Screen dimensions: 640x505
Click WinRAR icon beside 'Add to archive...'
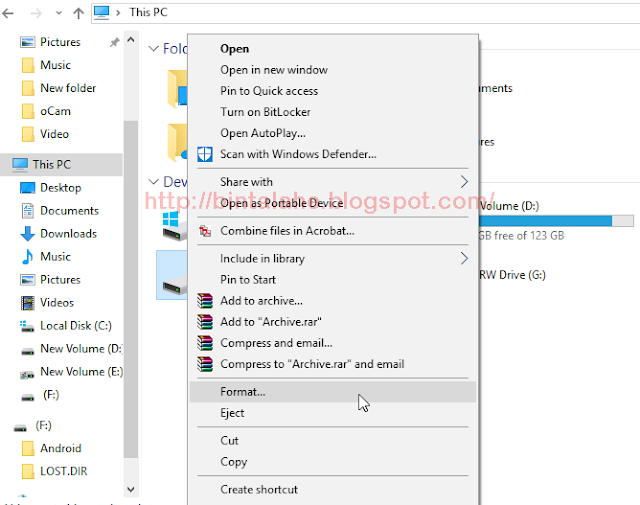tap(205, 301)
